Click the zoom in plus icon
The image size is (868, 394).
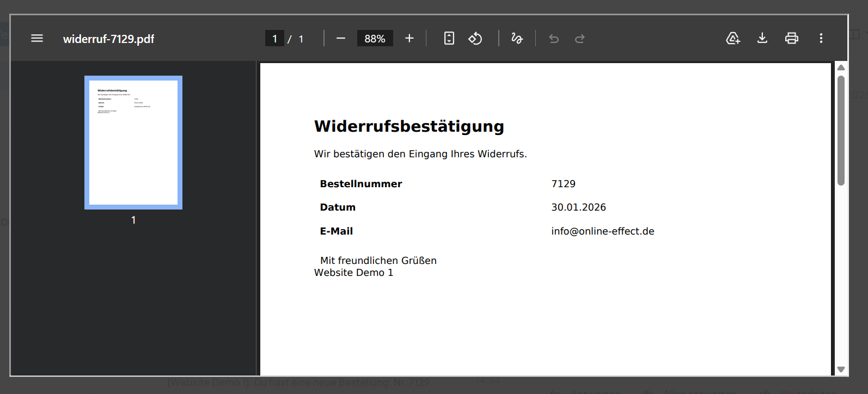pyautogui.click(x=409, y=38)
